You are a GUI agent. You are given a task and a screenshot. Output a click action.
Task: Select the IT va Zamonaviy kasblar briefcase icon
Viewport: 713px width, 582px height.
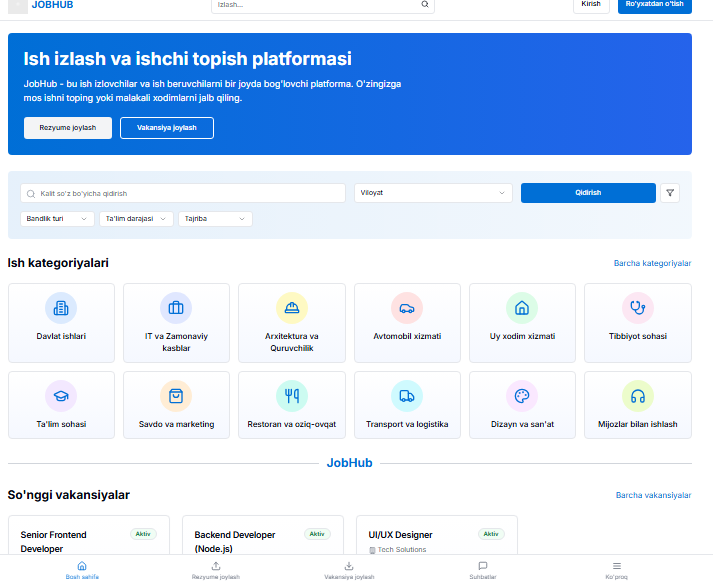(x=176, y=308)
